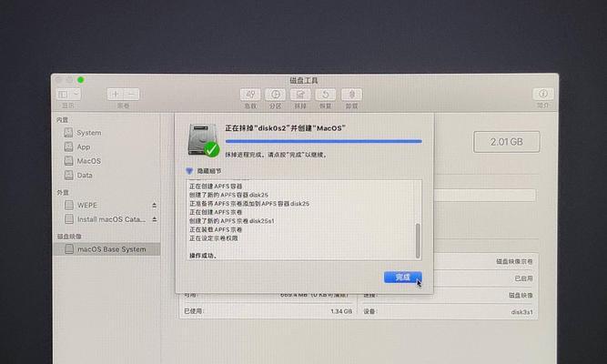The width and height of the screenshot is (607, 364).
Task: Click the 内置 sidebar section header
Action: [62, 120]
